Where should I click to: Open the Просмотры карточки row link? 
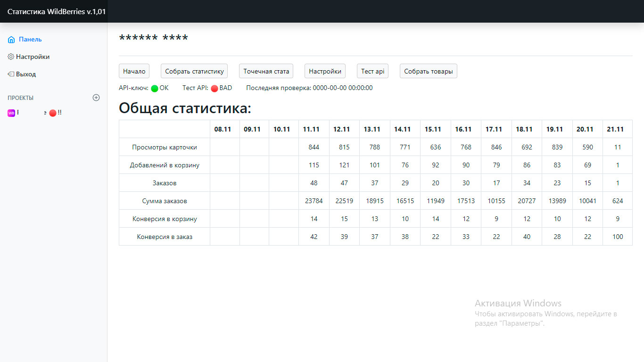(x=165, y=147)
